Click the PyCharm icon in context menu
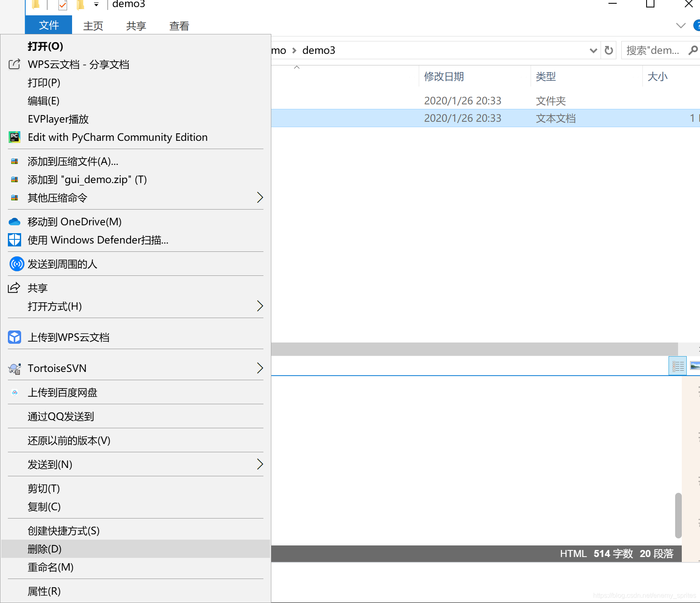Screen dimensions: 700x603 [x=14, y=137]
